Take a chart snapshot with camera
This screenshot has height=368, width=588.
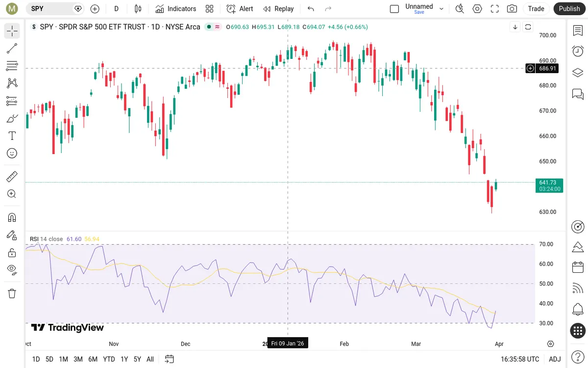(x=512, y=9)
